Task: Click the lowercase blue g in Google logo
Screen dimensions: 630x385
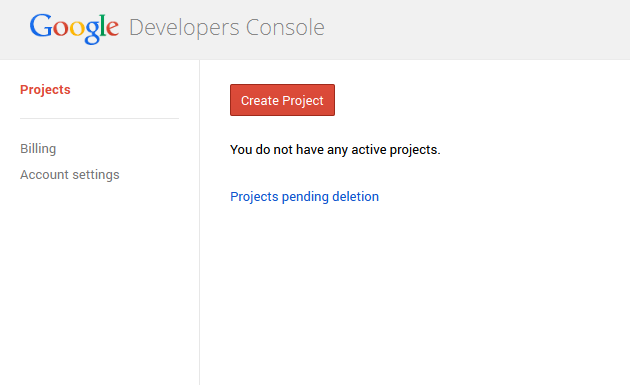Action: coord(92,33)
